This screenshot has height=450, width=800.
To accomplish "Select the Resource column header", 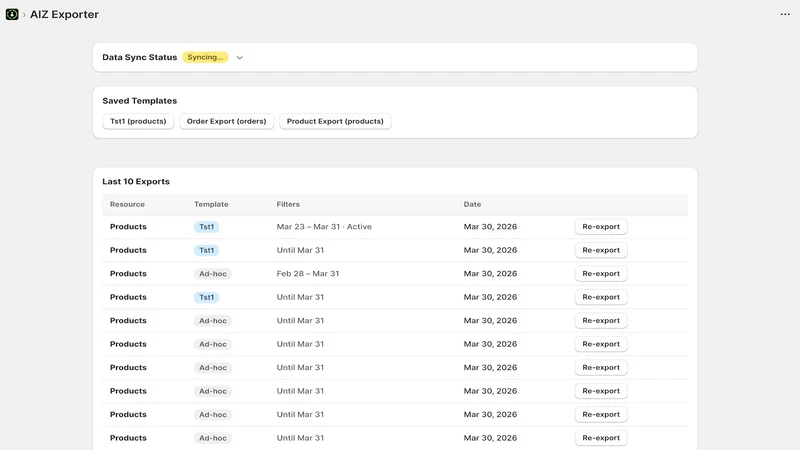I will pos(128,204).
